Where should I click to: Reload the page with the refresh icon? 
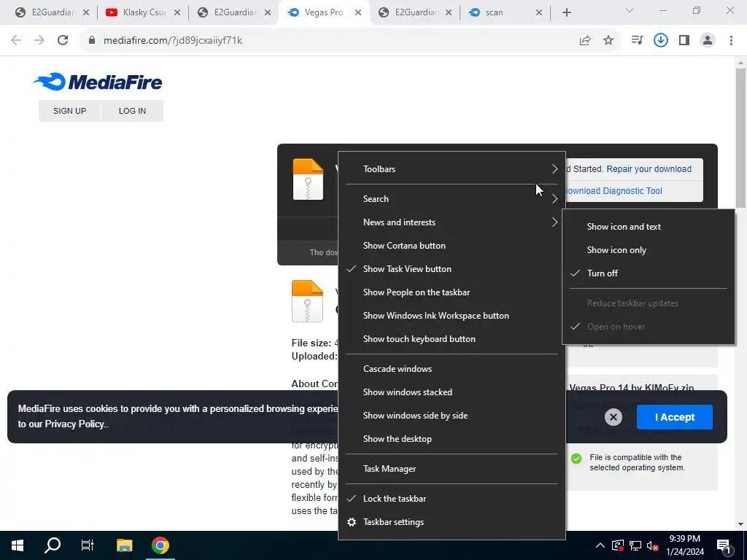(x=63, y=40)
